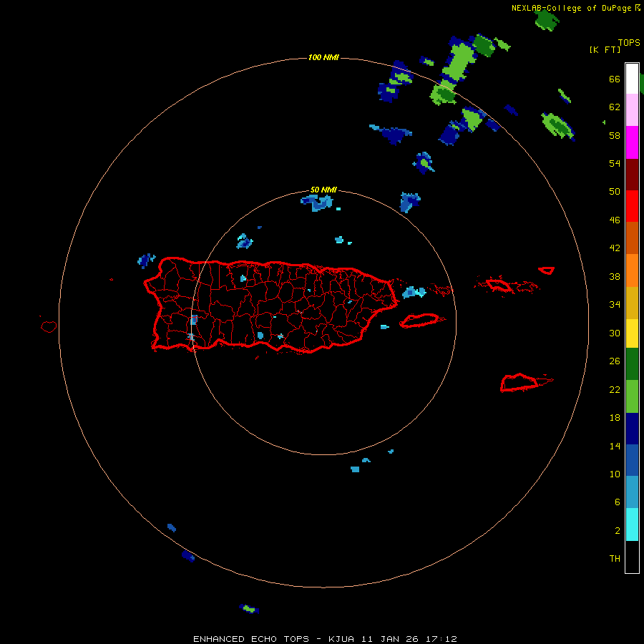Click the "TH" legend label
The width and height of the screenshot is (644, 644).
[615, 558]
